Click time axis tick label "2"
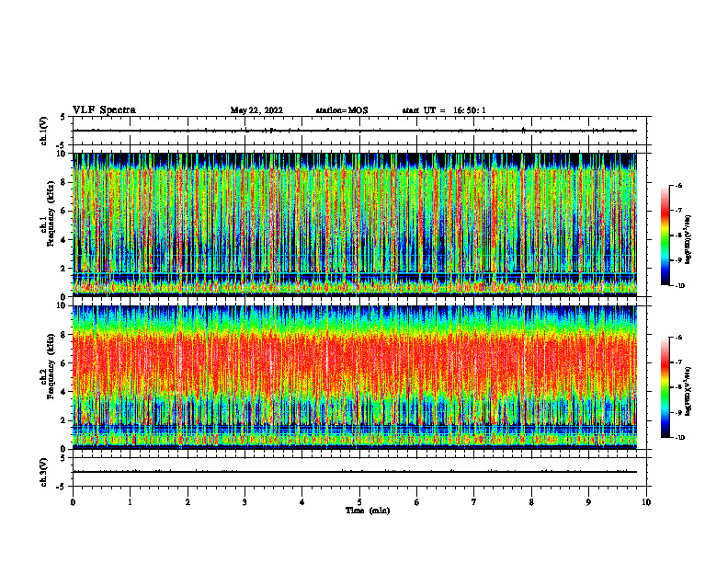Viewport: 728px width, 563px height. click(188, 502)
